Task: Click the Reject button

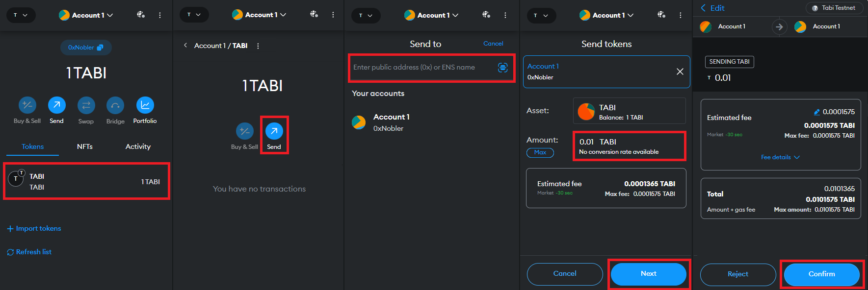Action: click(x=738, y=274)
